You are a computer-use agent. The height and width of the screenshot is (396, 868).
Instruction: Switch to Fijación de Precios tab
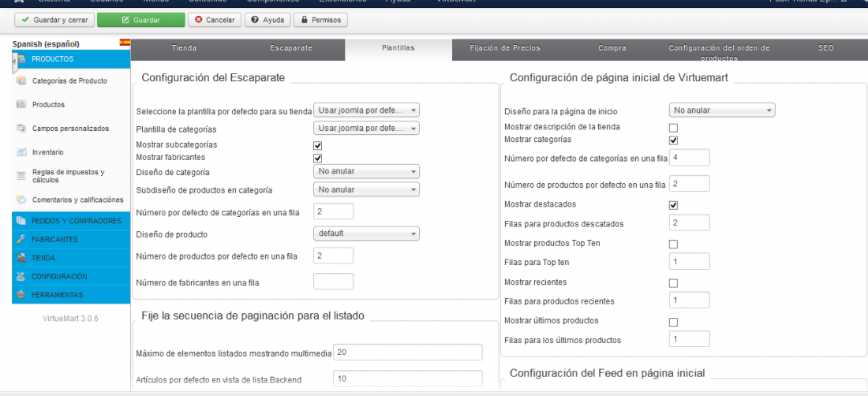[505, 48]
